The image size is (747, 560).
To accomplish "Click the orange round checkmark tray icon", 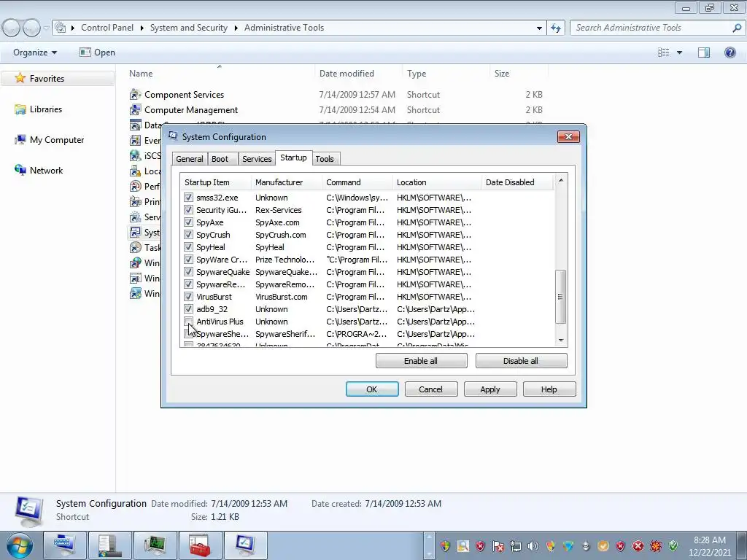I will [603, 546].
